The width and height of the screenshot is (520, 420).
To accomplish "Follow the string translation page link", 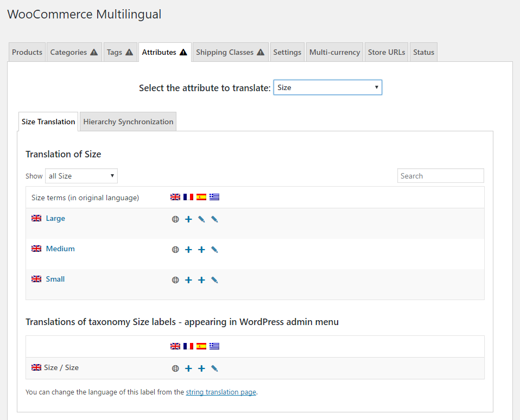I will 221,392.
